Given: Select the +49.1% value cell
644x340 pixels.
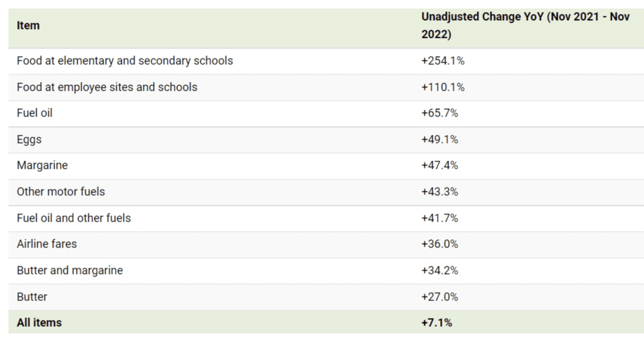Looking at the screenshot, I should [x=440, y=140].
